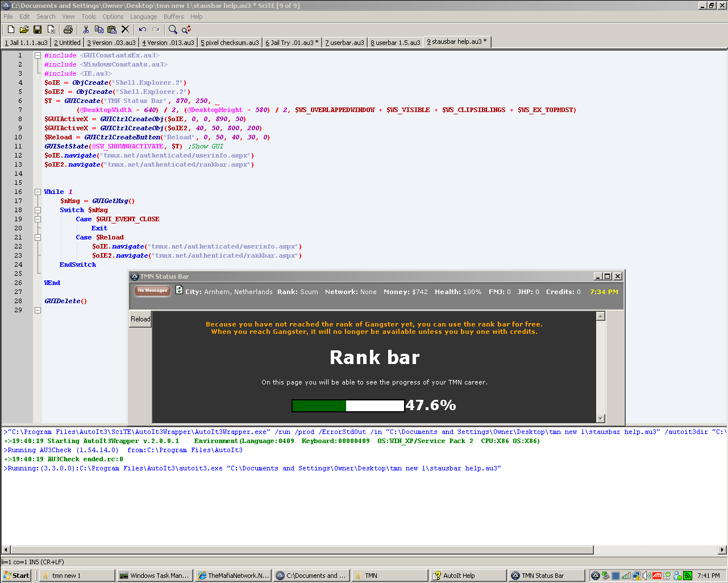Click the Paste clipboard icon

click(x=112, y=30)
